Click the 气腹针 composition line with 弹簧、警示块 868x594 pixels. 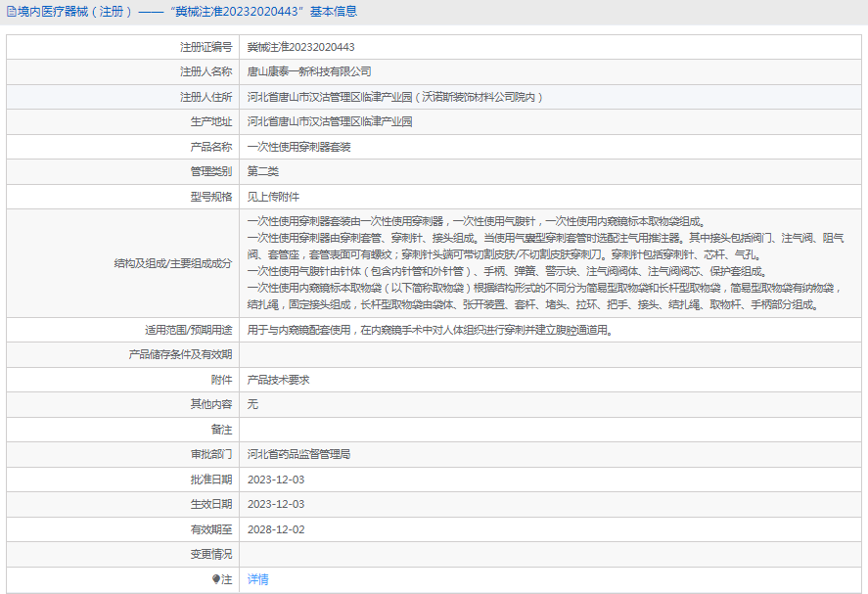point(507,271)
